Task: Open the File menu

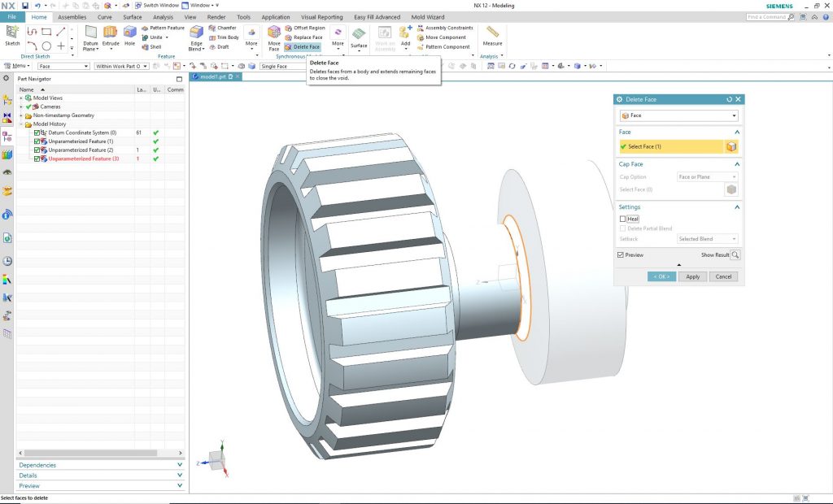Action: [x=12, y=16]
